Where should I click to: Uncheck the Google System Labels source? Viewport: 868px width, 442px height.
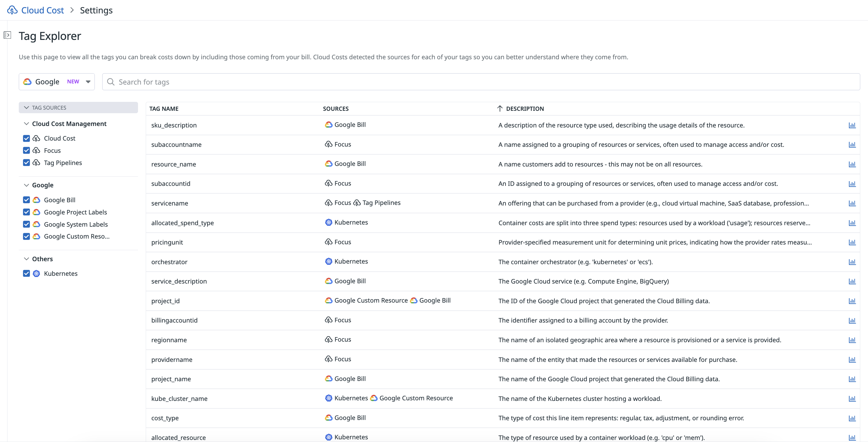[x=26, y=224]
